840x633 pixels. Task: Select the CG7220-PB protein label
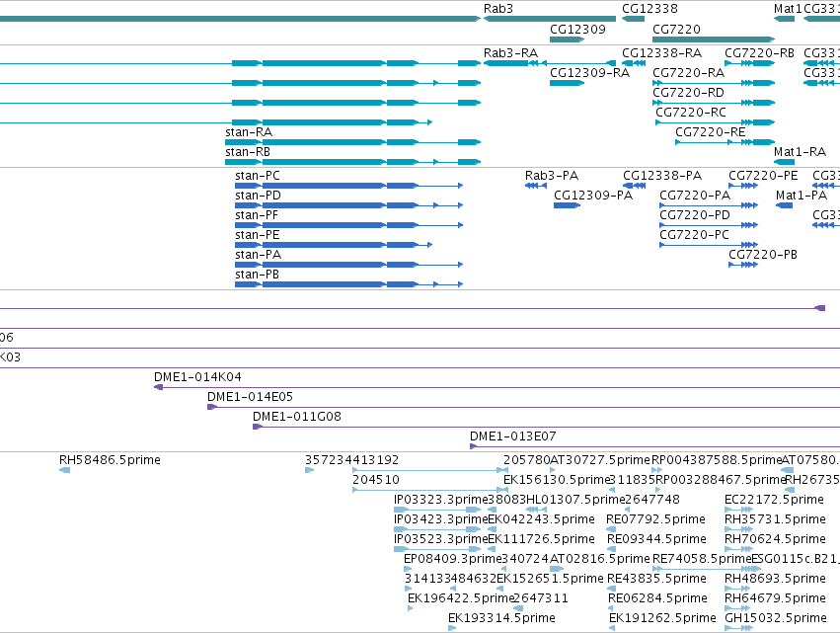click(763, 255)
